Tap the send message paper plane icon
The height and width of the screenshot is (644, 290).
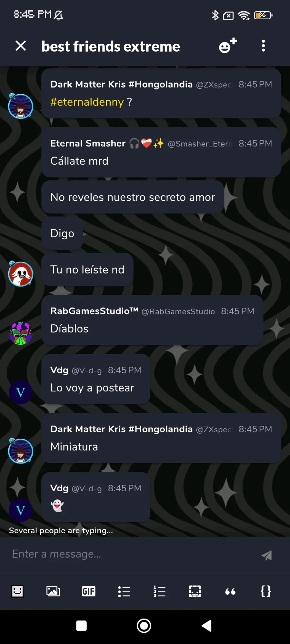pyautogui.click(x=266, y=555)
